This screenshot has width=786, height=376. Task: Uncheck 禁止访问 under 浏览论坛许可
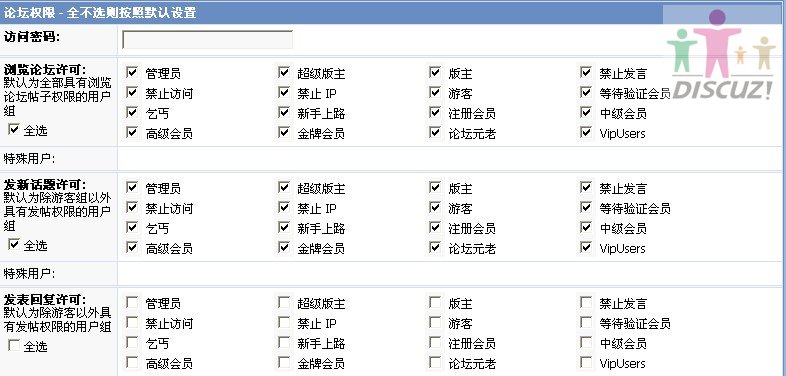[132, 93]
